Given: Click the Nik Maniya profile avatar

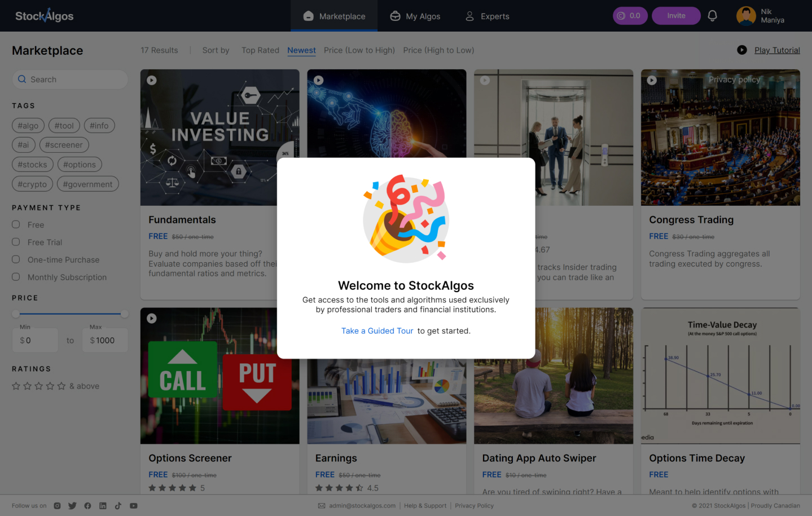Looking at the screenshot, I should pos(746,16).
